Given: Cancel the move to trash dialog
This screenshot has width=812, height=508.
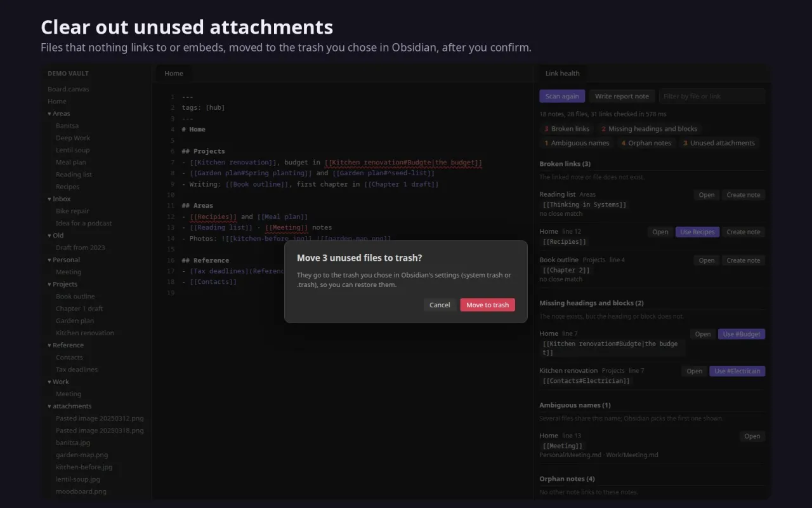Looking at the screenshot, I should pyautogui.click(x=440, y=305).
